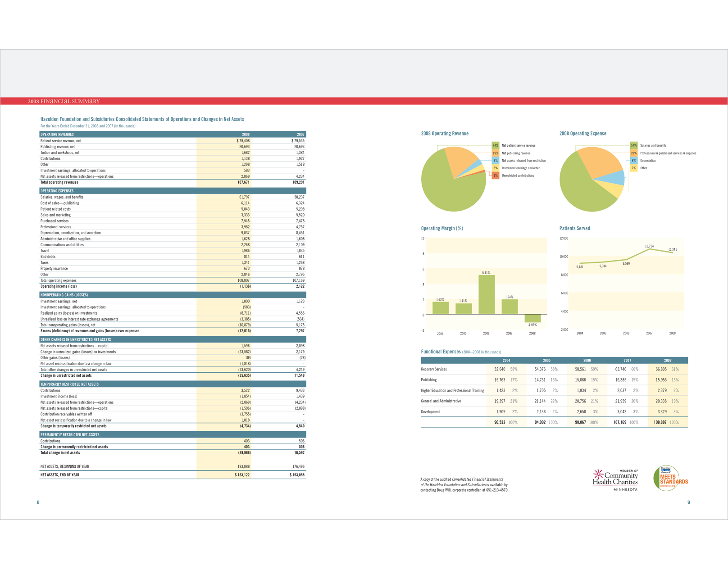This screenshot has height=569, width=728.
Task: Click page number 8
Action: click(x=38, y=502)
